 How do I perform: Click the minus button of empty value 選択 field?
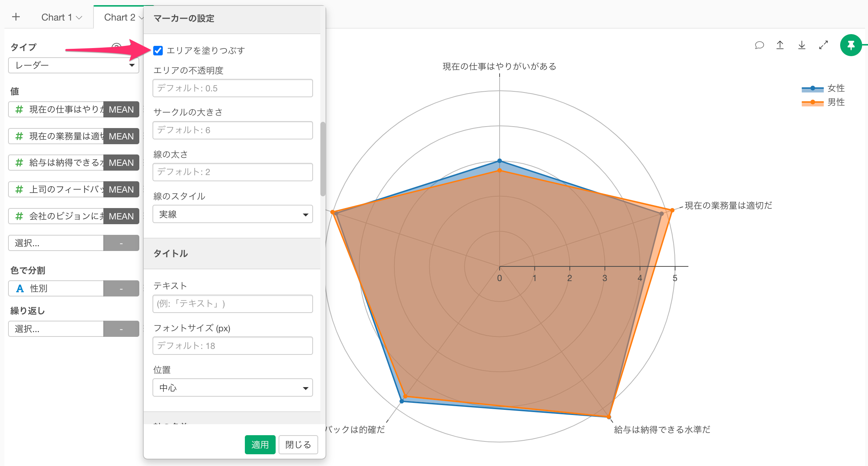121,243
